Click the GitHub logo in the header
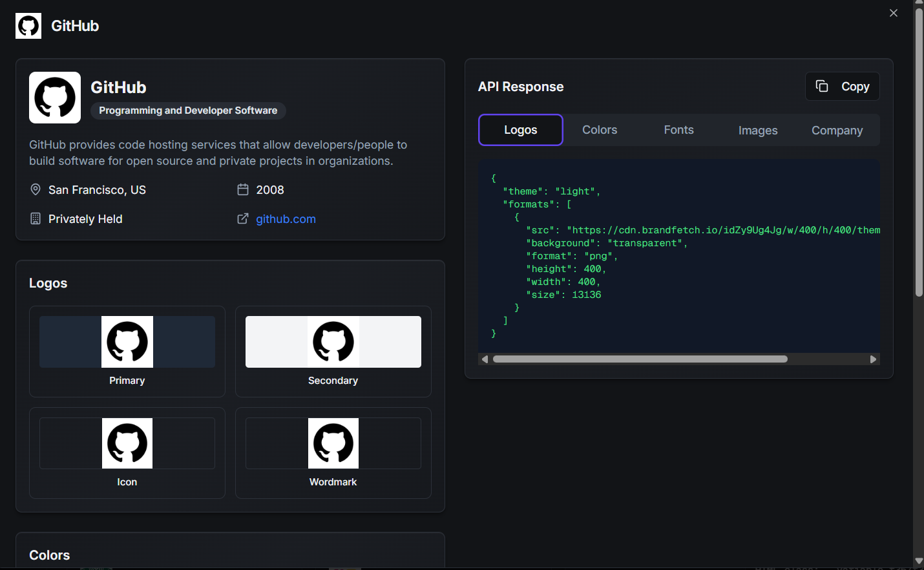The height and width of the screenshot is (570, 924). coord(28,26)
